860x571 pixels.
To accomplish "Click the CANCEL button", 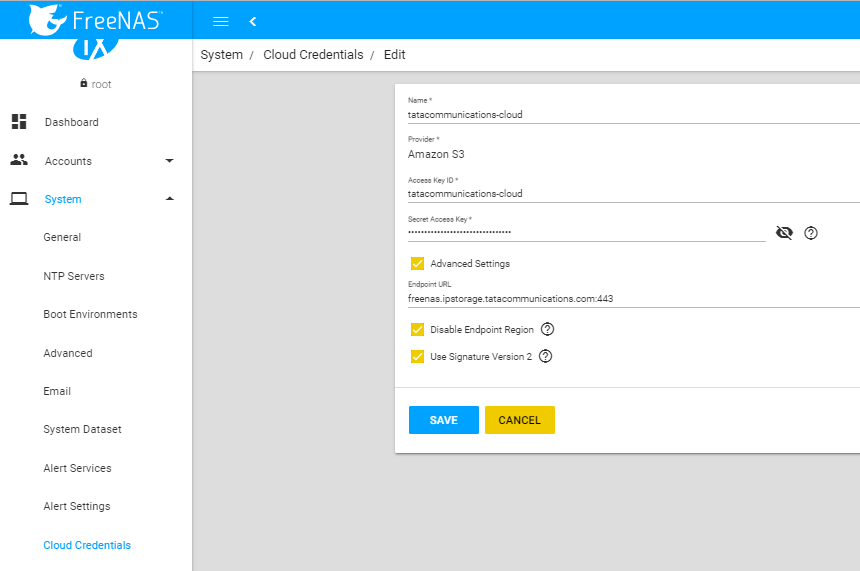I will click(x=520, y=420).
